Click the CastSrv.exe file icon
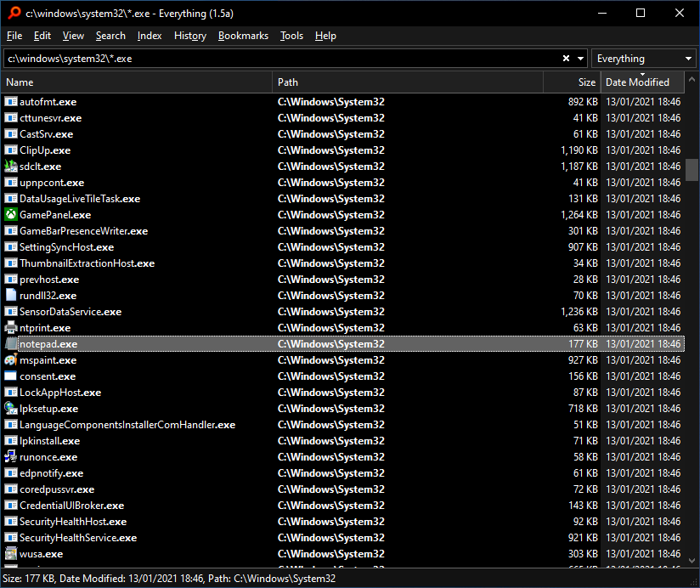Image resolution: width=700 pixels, height=588 pixels. (11, 134)
